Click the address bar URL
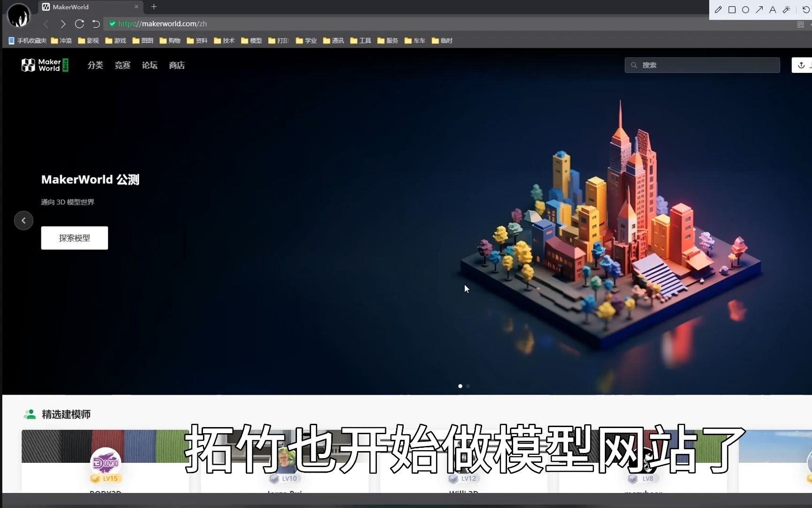Image resolution: width=812 pixels, height=508 pixels. point(163,24)
